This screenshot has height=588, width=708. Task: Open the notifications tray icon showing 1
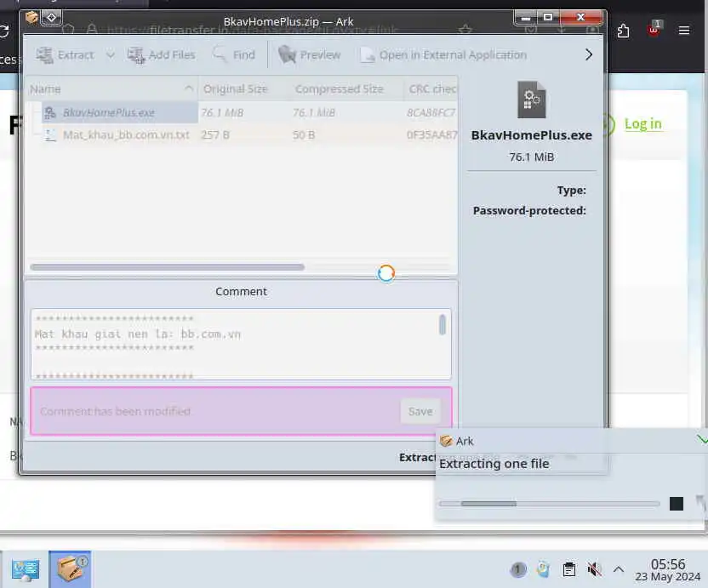(518, 569)
